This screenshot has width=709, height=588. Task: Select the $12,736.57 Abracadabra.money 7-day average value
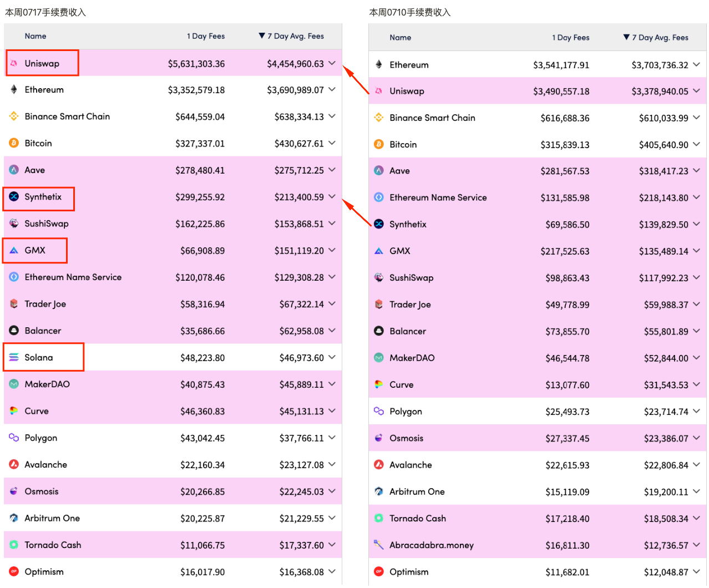click(x=666, y=545)
